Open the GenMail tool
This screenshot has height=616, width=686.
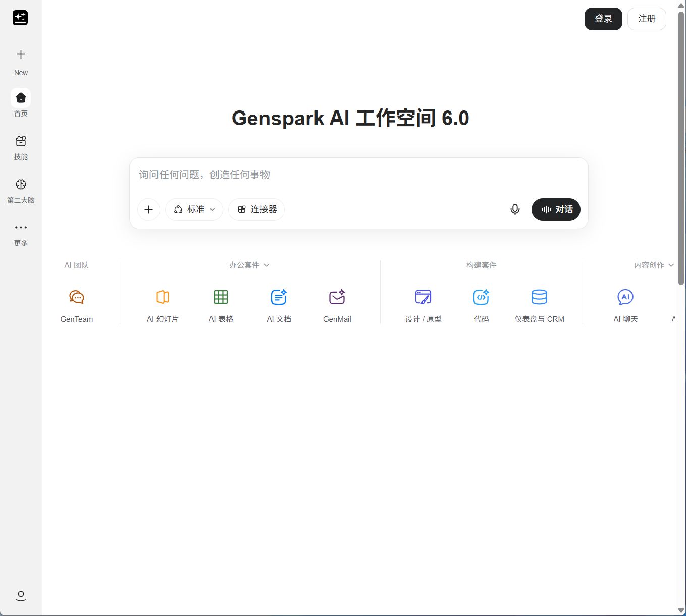337,306
